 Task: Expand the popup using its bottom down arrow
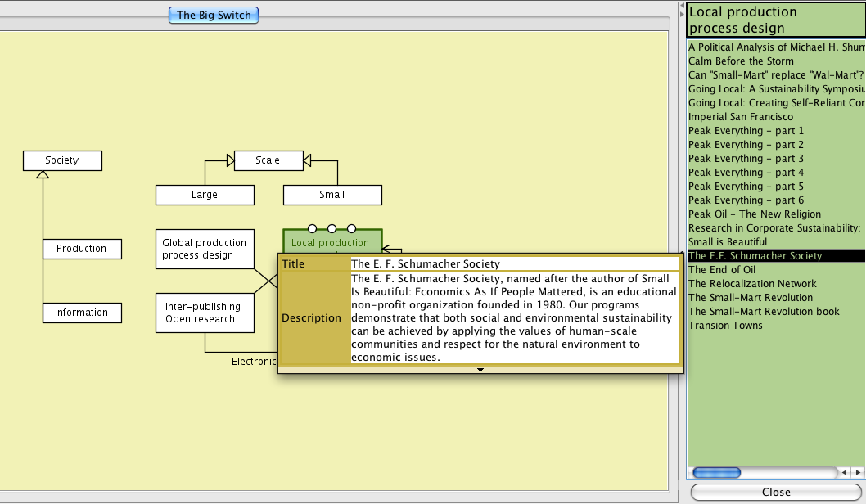(480, 370)
